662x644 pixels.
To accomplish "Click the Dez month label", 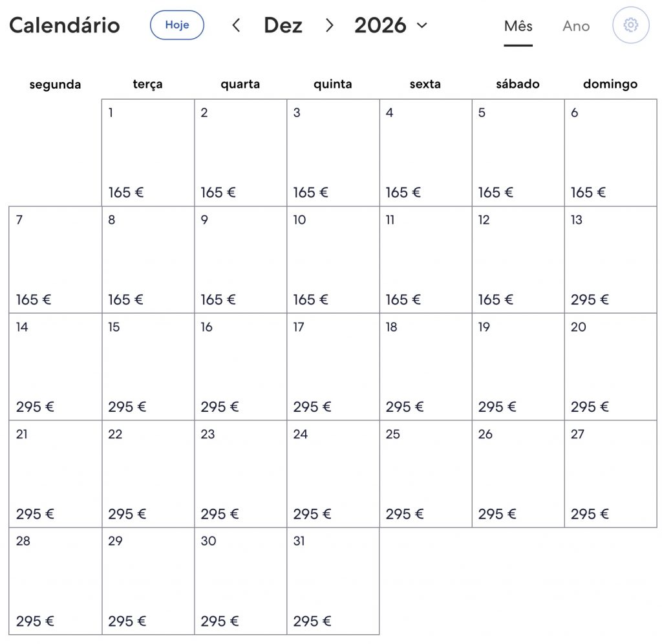I will [283, 25].
